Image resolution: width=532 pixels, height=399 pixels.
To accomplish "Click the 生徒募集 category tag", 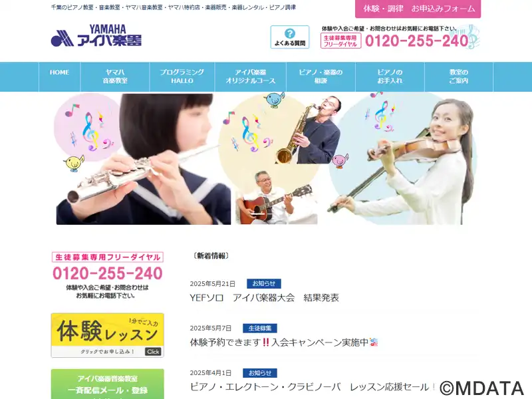I will coord(260,328).
